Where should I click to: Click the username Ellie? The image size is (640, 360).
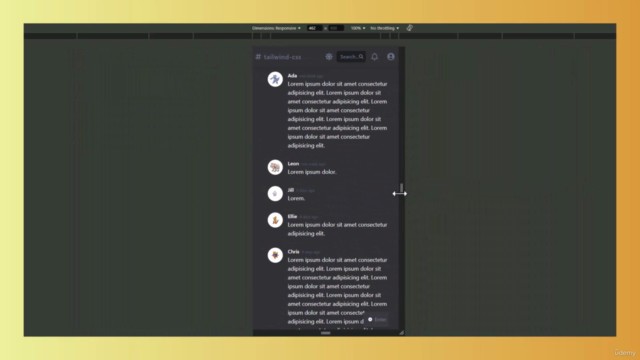pyautogui.click(x=292, y=216)
